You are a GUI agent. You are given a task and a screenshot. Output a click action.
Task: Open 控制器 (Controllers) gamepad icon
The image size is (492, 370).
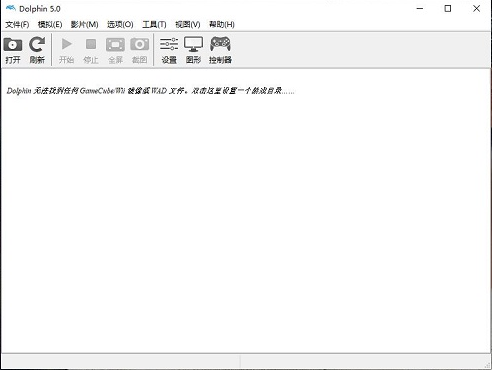[x=220, y=44]
